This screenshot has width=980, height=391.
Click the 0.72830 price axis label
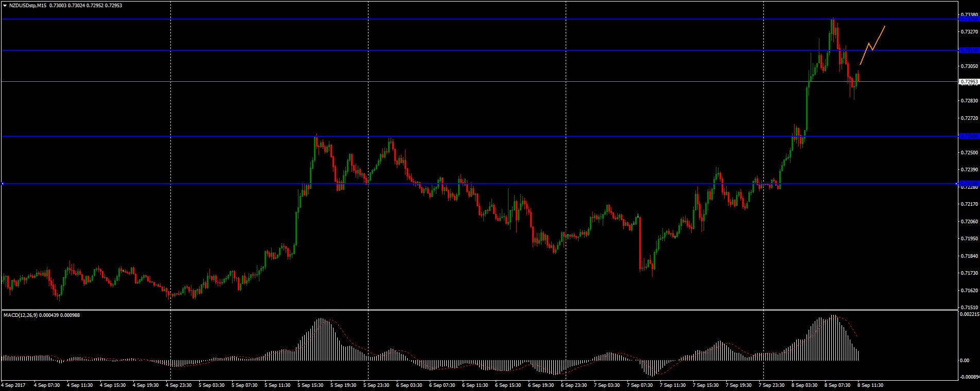point(969,101)
